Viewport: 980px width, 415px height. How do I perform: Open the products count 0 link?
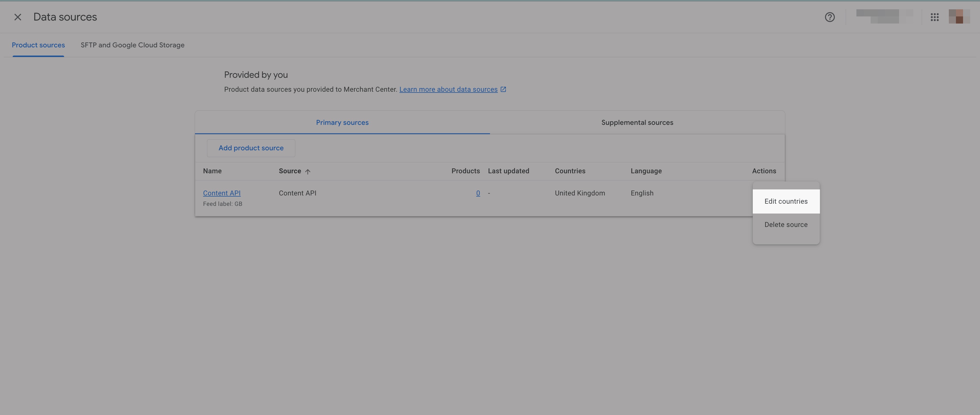(478, 194)
